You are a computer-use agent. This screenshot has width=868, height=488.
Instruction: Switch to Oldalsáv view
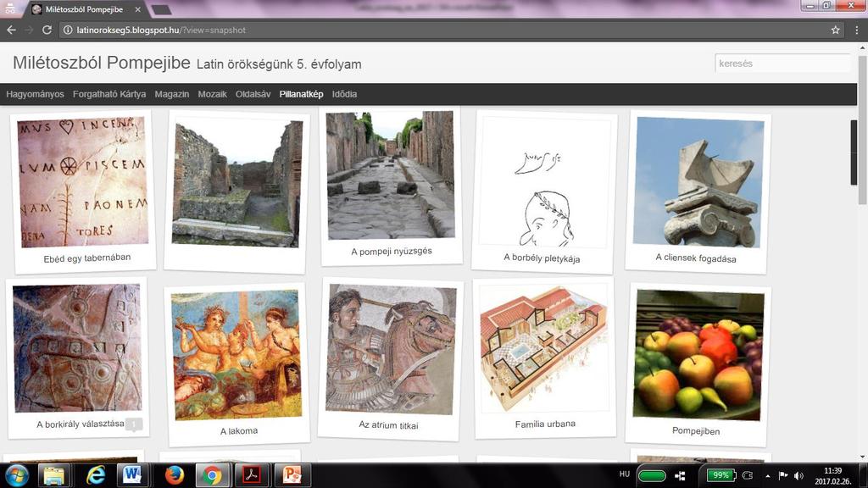click(x=253, y=94)
